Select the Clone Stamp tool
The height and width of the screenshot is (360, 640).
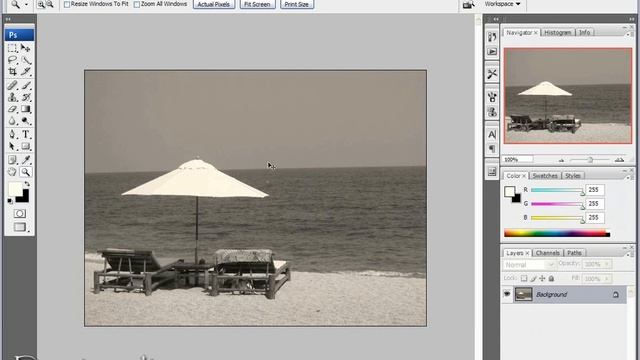pyautogui.click(x=12, y=97)
